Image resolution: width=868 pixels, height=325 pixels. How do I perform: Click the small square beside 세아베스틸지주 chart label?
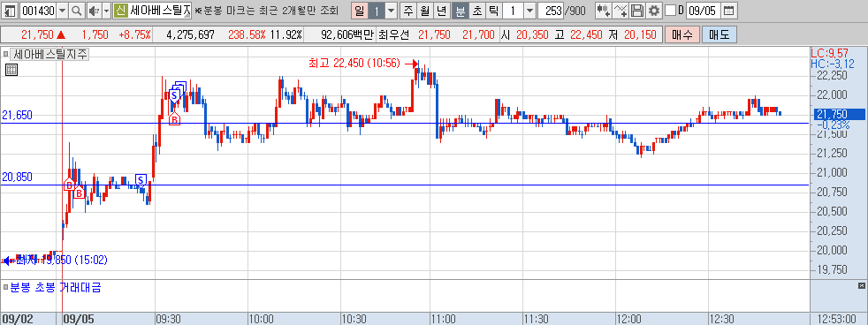click(x=5, y=54)
